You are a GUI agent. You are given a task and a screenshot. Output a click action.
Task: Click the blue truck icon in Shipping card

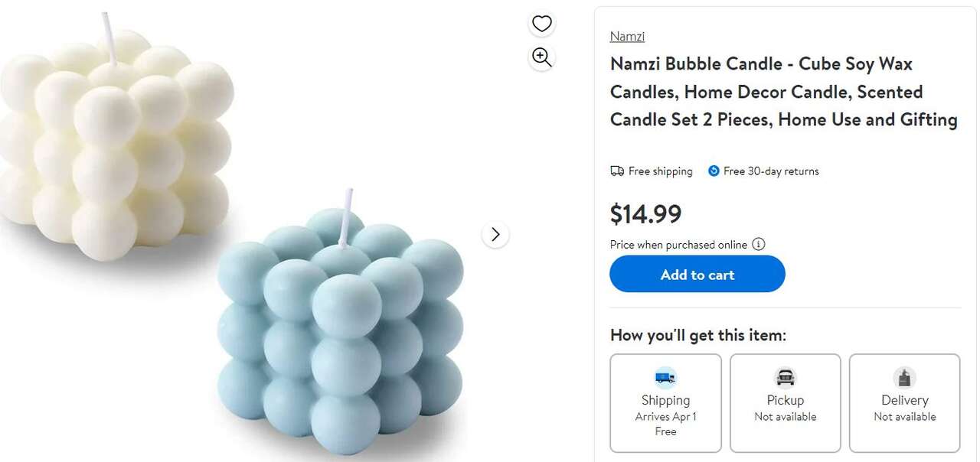(665, 377)
